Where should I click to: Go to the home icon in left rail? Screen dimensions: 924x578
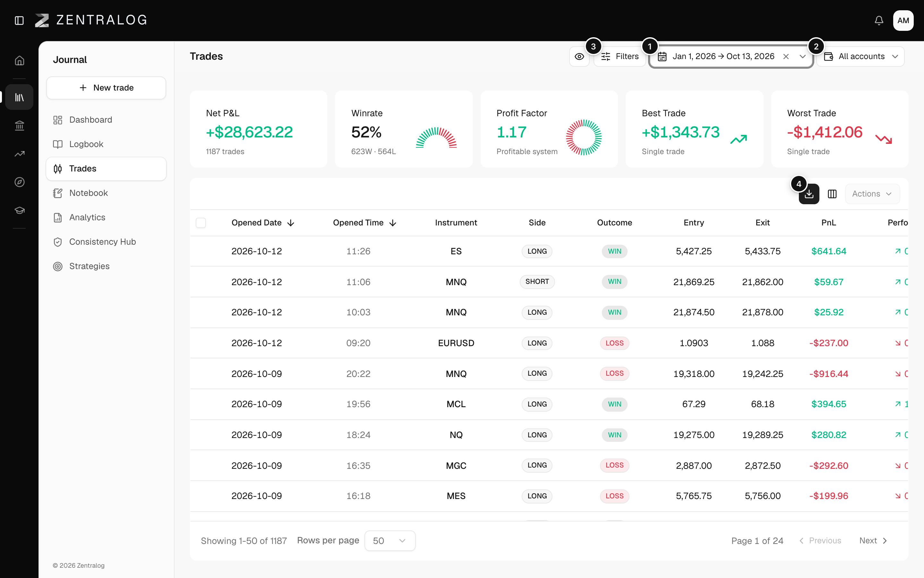(x=20, y=60)
